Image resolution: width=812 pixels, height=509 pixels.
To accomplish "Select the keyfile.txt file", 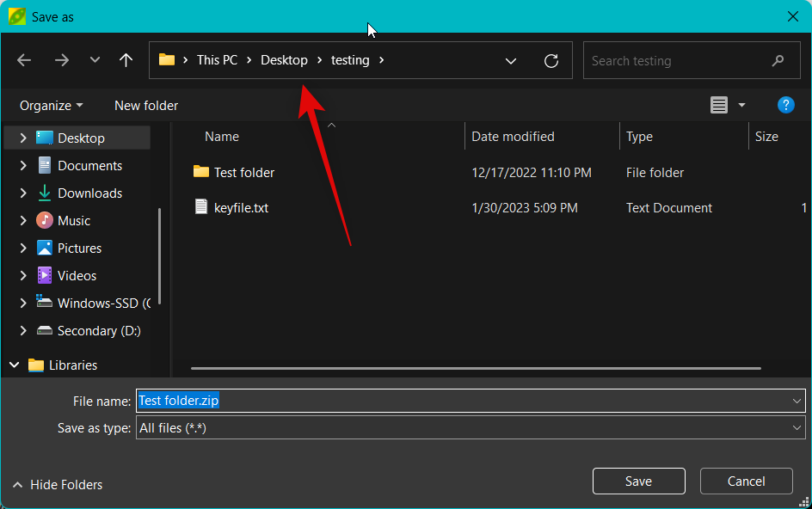I will click(x=241, y=208).
